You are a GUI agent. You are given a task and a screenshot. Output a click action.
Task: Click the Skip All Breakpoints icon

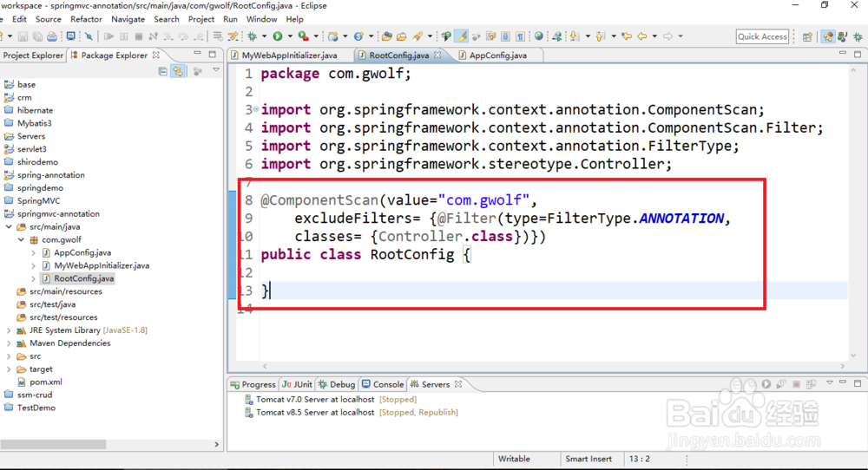89,36
